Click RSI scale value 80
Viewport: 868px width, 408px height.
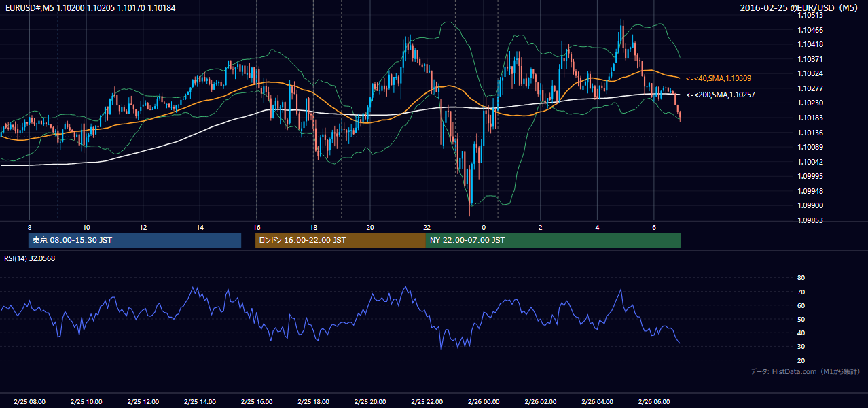[801, 278]
